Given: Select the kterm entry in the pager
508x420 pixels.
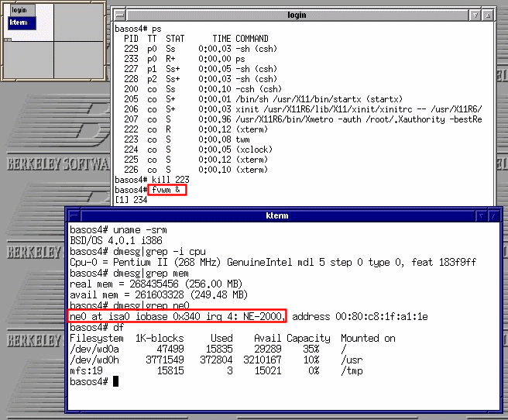Looking at the screenshot, I should tap(22, 22).
